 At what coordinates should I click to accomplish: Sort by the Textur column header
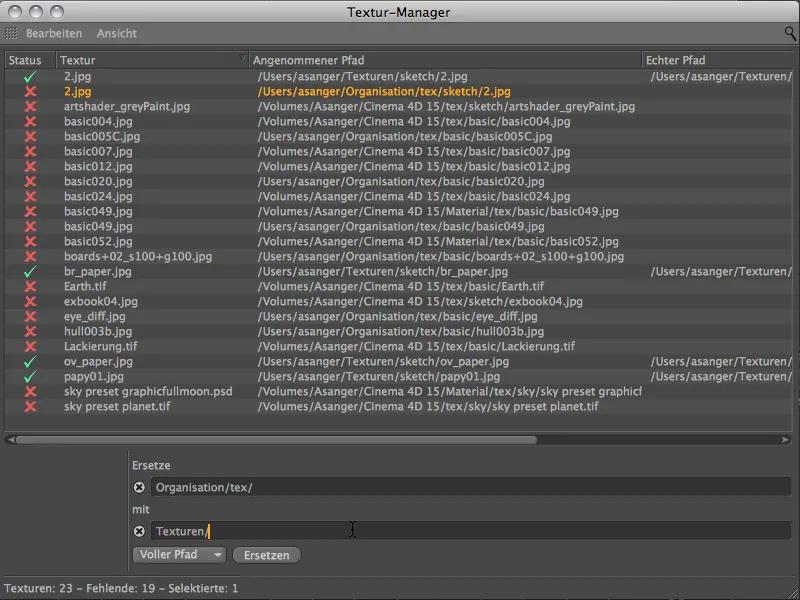point(152,60)
